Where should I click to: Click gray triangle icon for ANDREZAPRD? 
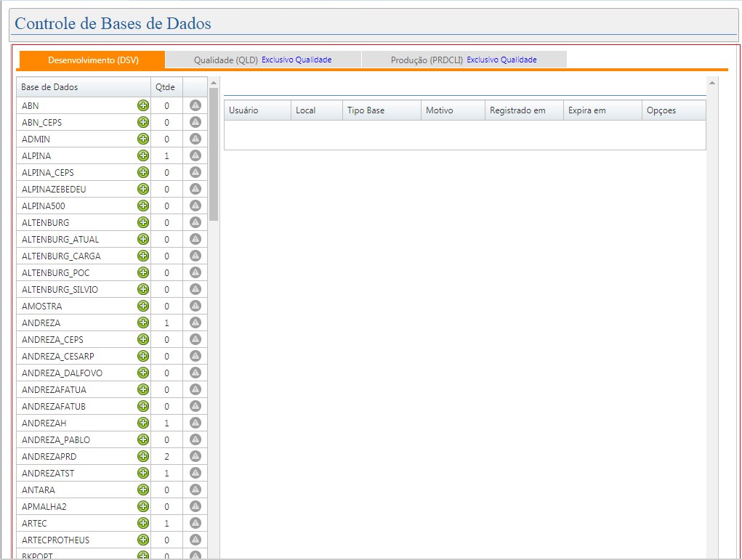[195, 456]
